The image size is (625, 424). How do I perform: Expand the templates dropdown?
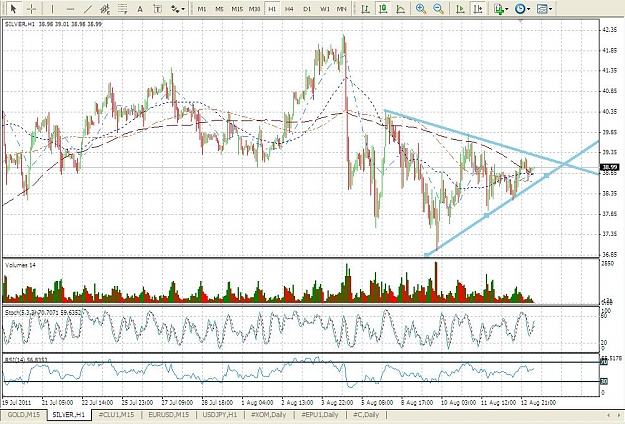coord(544,9)
